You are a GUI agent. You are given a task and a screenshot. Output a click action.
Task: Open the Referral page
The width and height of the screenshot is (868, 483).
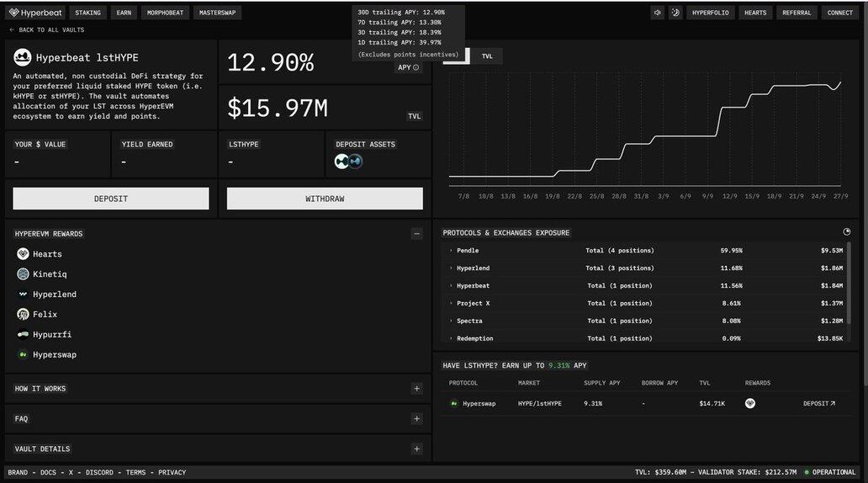797,13
